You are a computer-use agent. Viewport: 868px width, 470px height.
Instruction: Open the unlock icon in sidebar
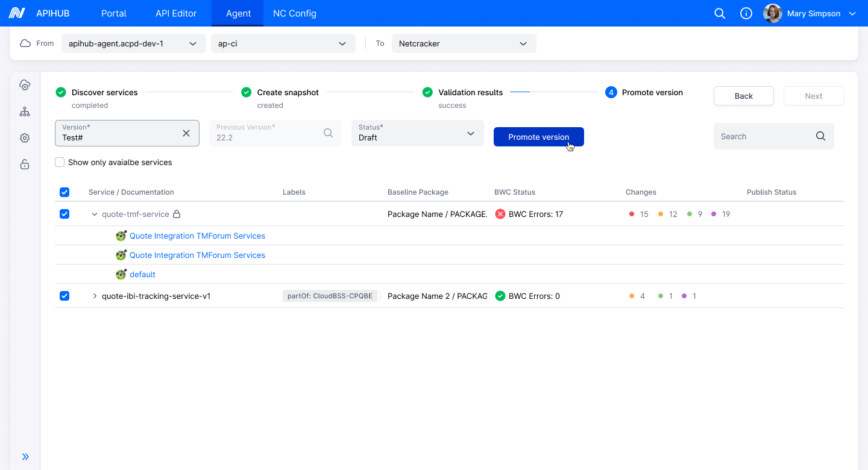pyautogui.click(x=25, y=164)
